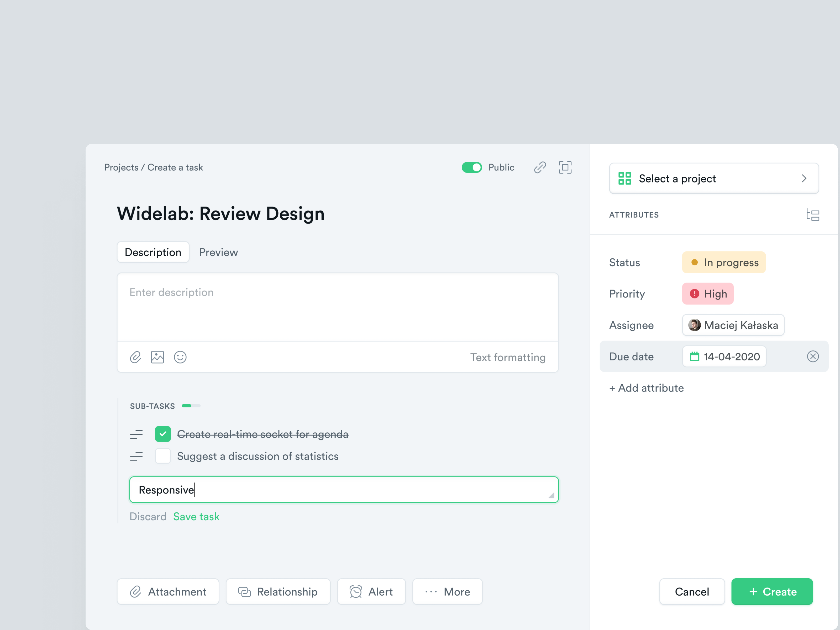The height and width of the screenshot is (630, 840).
Task: Insert image icon in description toolbar
Action: (157, 357)
